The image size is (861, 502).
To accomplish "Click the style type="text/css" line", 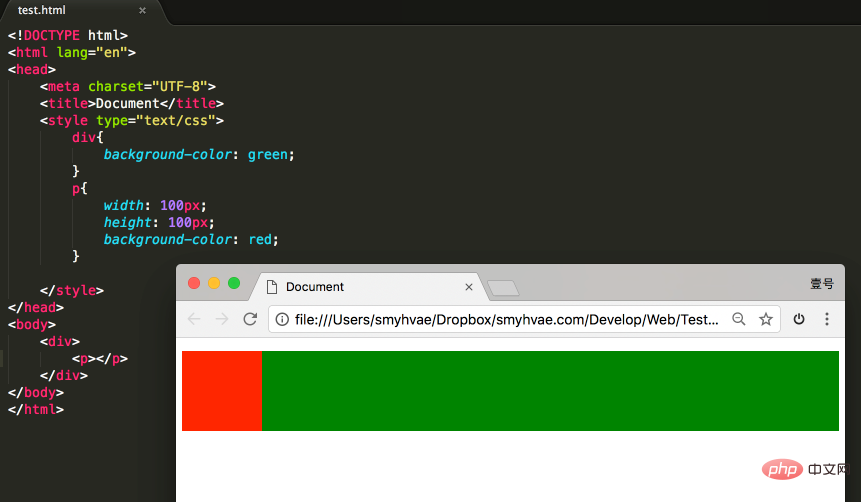I will (132, 120).
